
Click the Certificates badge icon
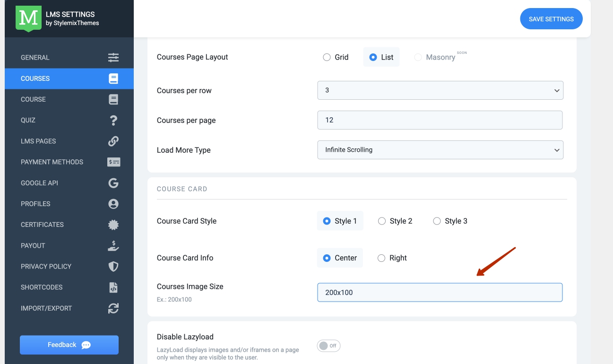(x=113, y=225)
